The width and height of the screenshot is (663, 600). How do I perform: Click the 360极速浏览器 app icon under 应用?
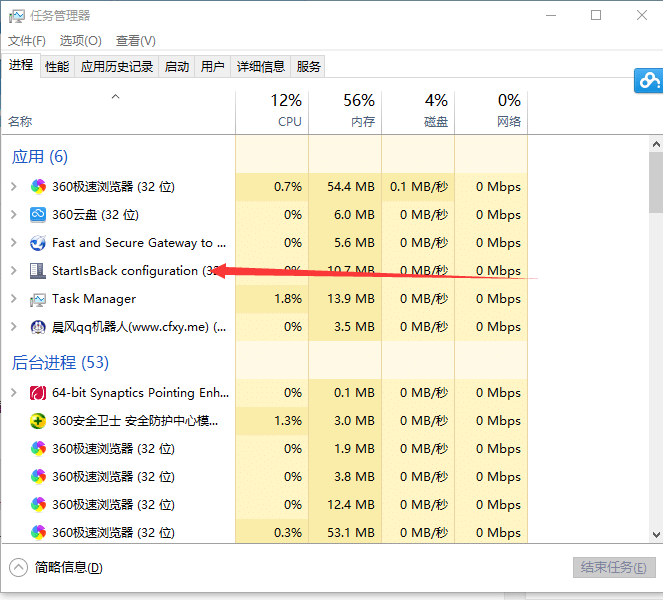[x=38, y=186]
